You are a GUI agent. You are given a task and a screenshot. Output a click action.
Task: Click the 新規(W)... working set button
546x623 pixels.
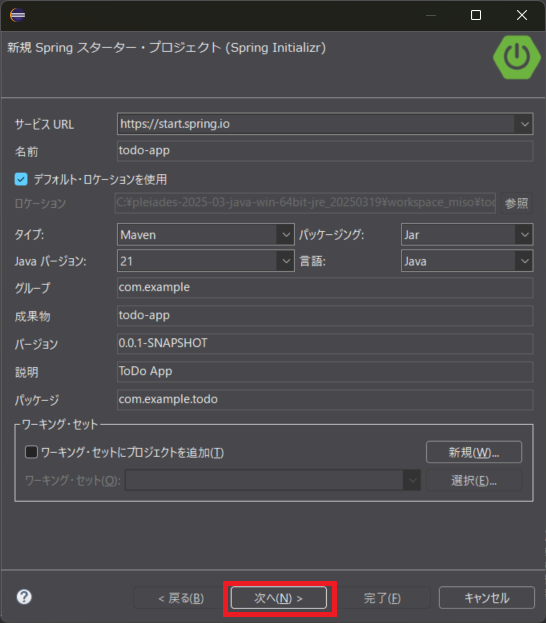coord(474,452)
